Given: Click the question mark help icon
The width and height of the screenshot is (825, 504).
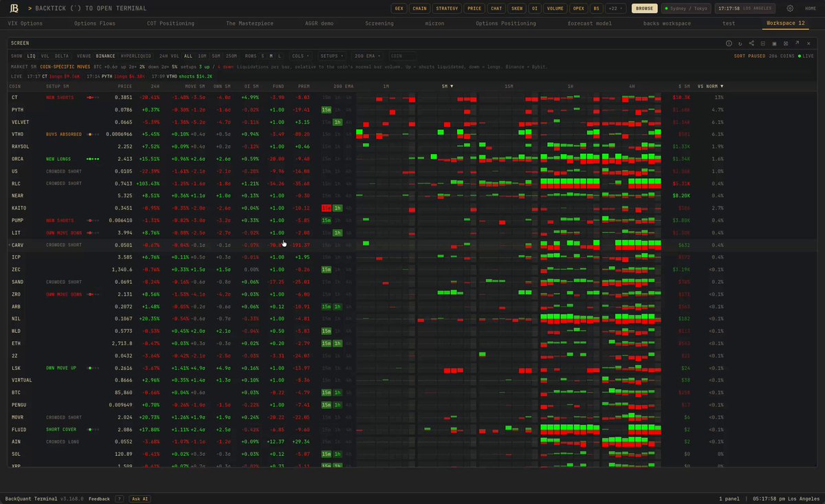Looking at the screenshot, I should coord(119,498).
